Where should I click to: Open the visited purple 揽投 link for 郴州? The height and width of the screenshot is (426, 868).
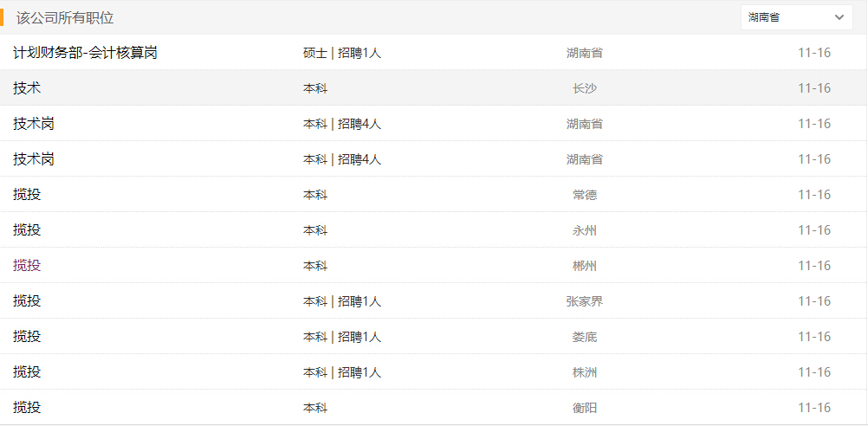[x=27, y=266]
